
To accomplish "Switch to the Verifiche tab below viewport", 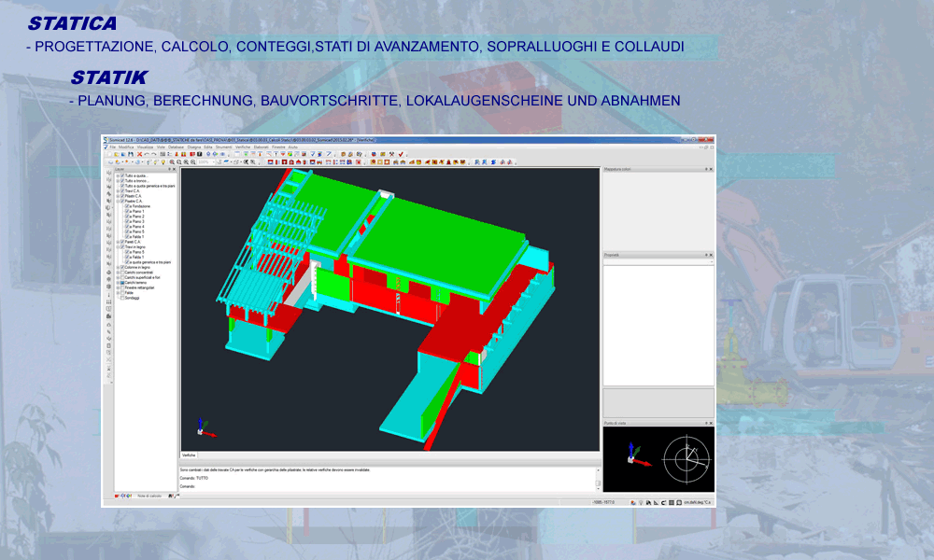I will 189,455.
